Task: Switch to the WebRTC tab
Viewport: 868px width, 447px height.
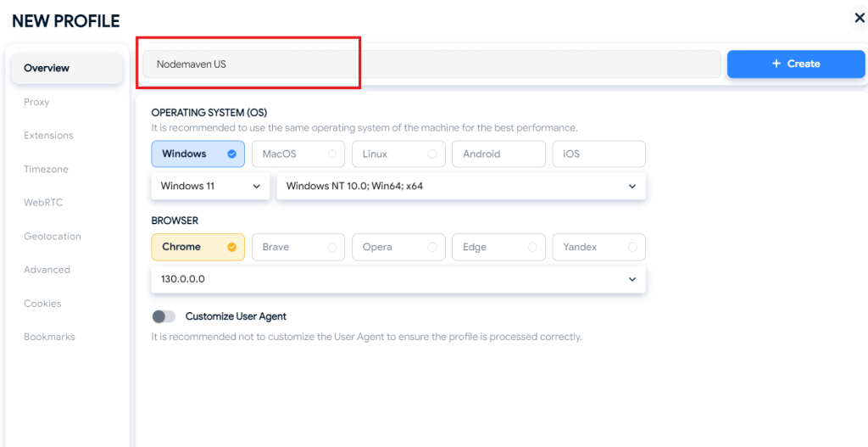Action: [43, 203]
